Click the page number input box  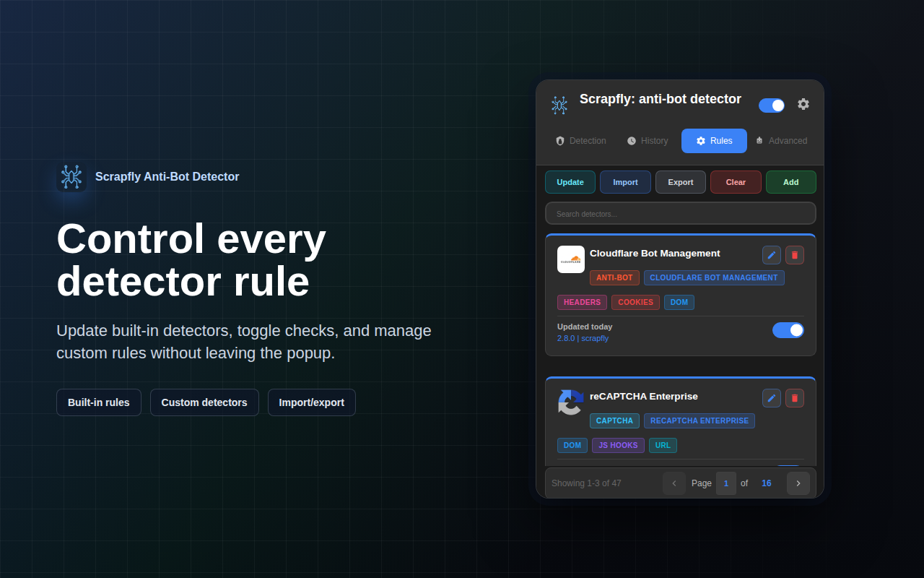point(726,483)
